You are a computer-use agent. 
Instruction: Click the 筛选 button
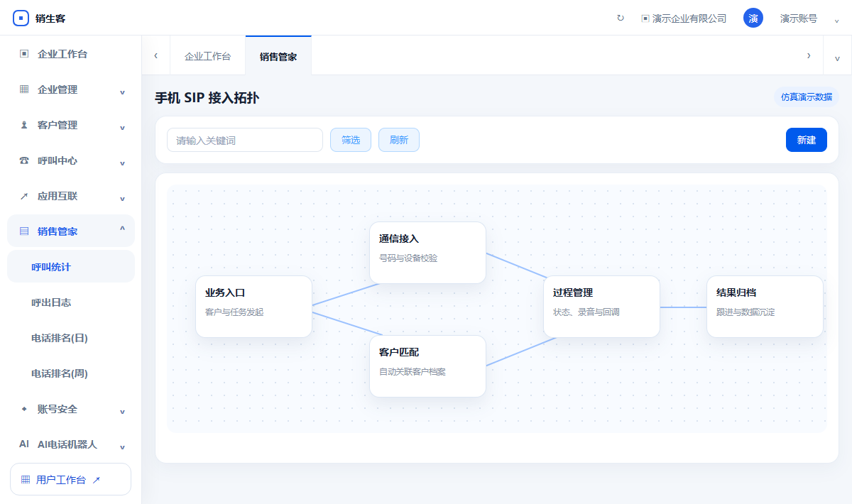click(351, 140)
